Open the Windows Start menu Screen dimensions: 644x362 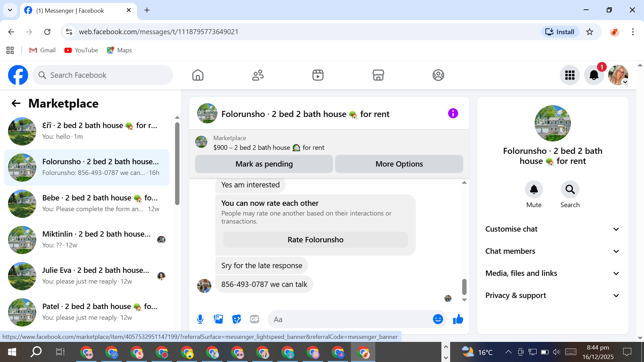click(12, 352)
